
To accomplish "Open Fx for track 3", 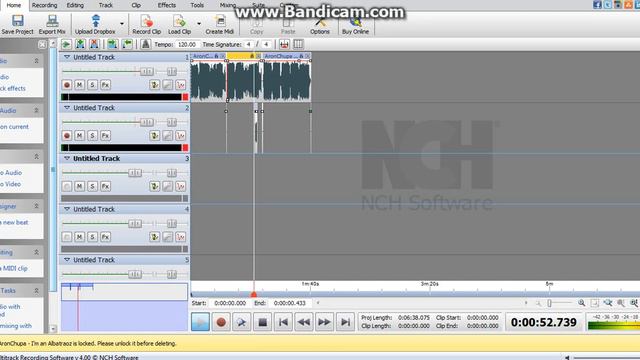I will tap(105, 186).
